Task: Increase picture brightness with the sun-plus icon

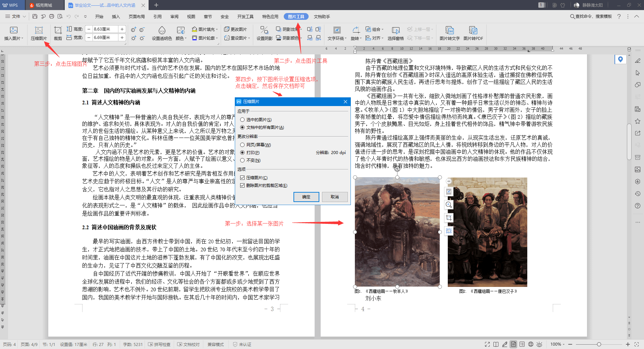Action: 133,38
